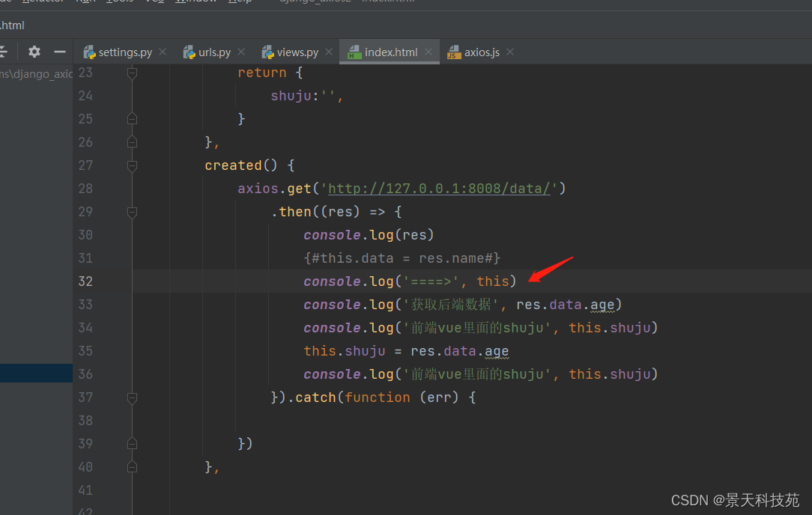Screen dimensions: 812x515
Task: Click line number 35 in gutter
Action: coord(85,351)
